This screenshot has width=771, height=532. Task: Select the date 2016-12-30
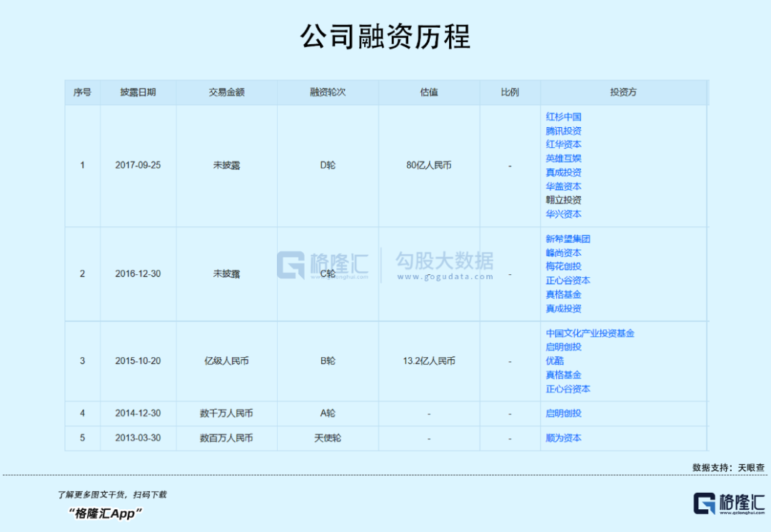click(x=138, y=274)
